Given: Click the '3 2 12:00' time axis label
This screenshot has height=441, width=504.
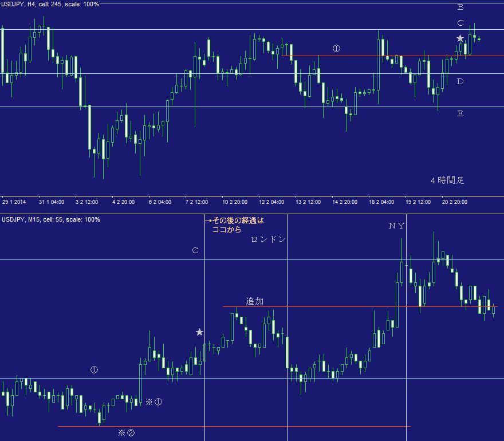Looking at the screenshot, I should [87, 202].
